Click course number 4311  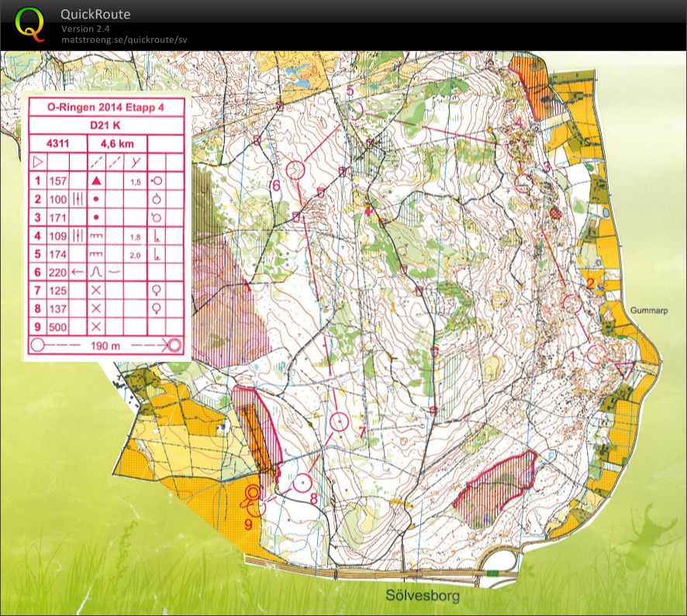[x=57, y=143]
